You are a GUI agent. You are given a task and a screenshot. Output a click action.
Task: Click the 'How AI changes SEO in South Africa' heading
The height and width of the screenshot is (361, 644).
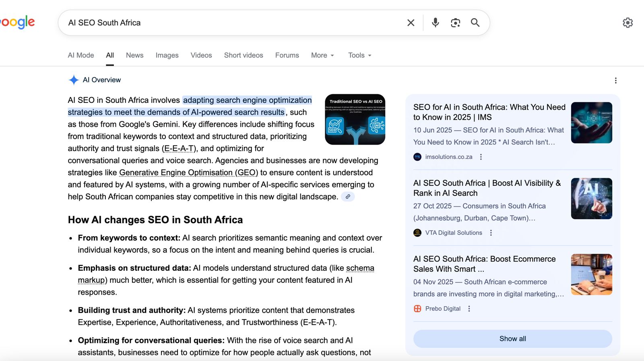coord(155,220)
